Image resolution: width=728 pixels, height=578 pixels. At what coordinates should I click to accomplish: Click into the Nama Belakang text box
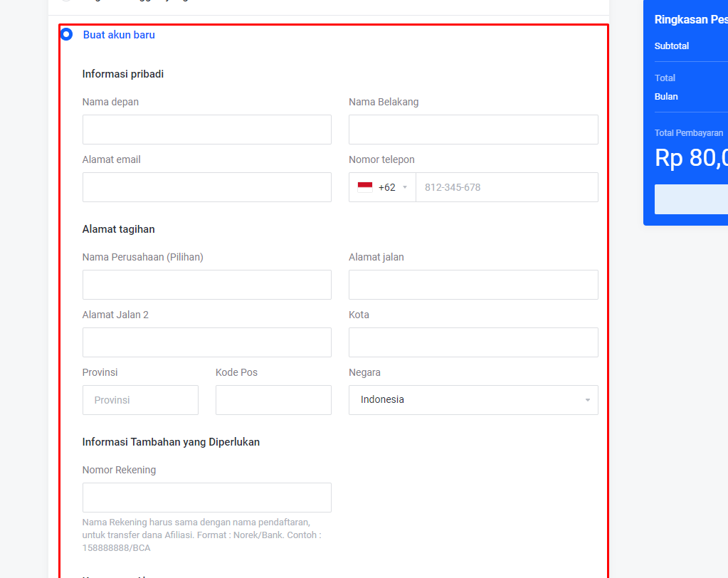pos(473,130)
